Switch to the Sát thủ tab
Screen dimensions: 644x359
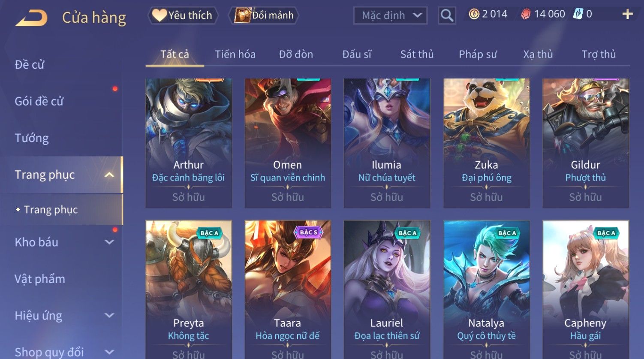coord(417,54)
